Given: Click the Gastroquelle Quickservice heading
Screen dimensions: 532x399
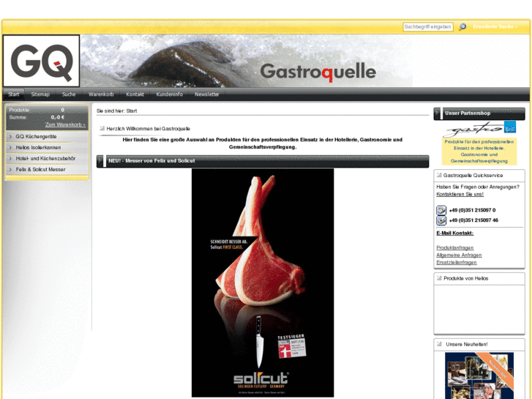Looking at the screenshot, I should point(473,176).
